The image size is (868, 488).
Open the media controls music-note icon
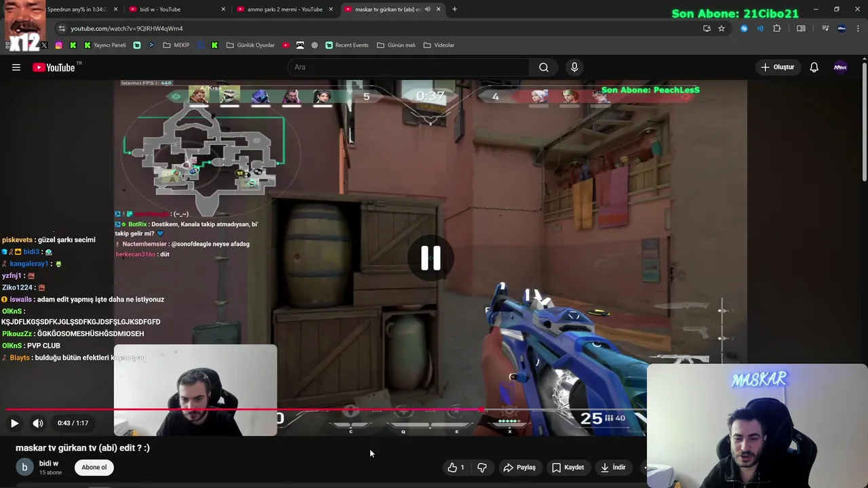point(825,28)
